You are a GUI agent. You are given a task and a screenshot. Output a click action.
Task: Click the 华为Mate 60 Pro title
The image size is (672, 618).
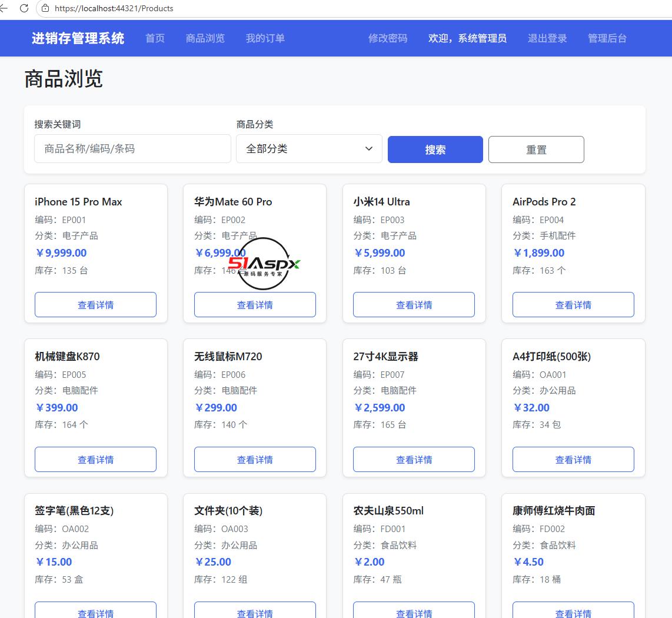click(x=233, y=202)
